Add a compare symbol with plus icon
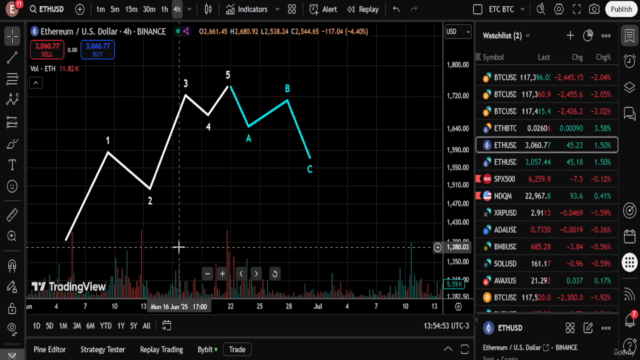 click(x=80, y=9)
